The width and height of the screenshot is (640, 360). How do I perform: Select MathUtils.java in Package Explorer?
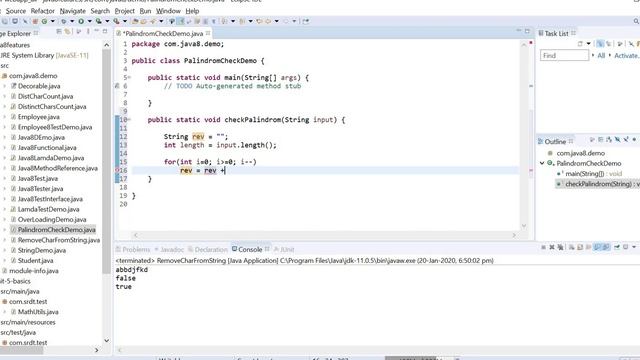click(x=38, y=312)
